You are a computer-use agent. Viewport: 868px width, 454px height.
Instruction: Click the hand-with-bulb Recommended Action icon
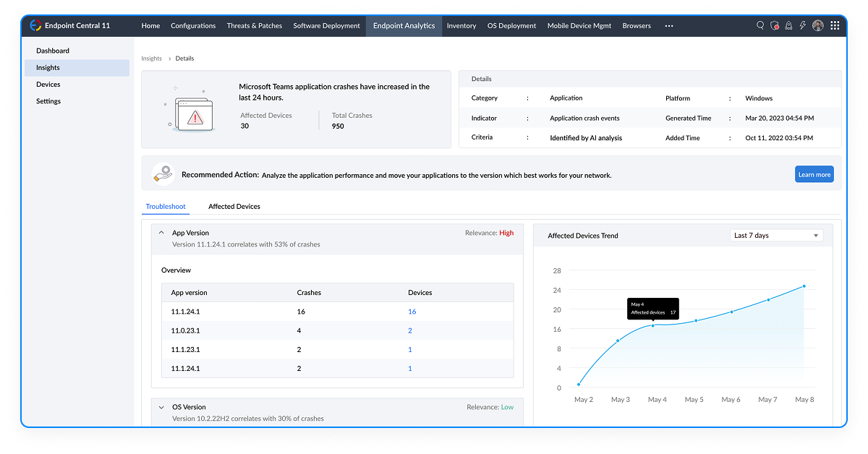tap(163, 174)
